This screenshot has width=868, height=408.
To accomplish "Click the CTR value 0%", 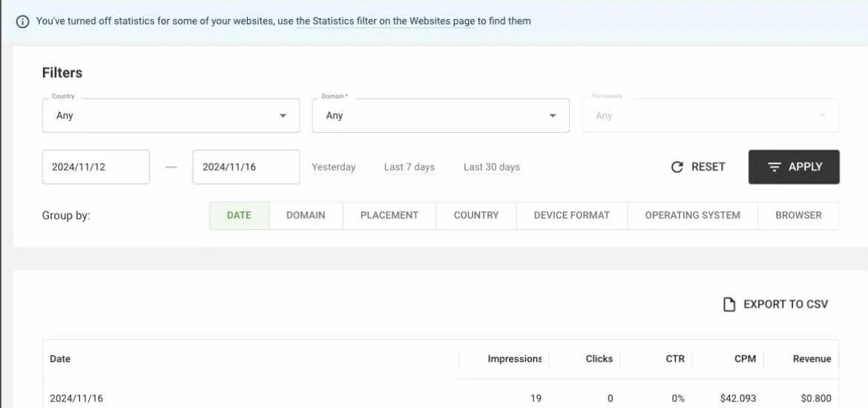I will coord(678,398).
